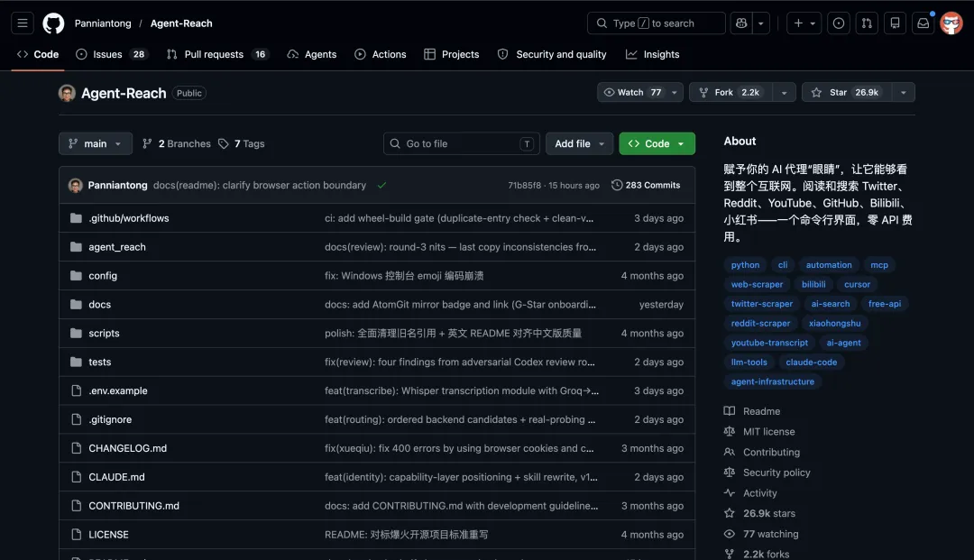Click the repository owner avatar beside Agent-Reach title
Screen dimensions: 974x560
67,93
